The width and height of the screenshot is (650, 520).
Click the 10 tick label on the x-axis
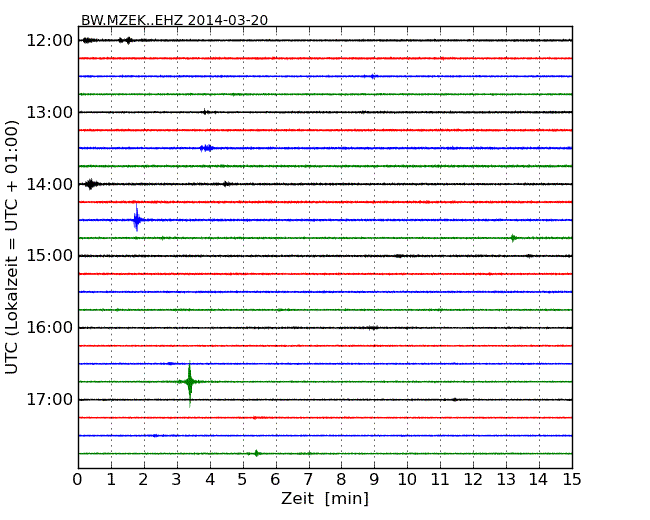coord(407,480)
